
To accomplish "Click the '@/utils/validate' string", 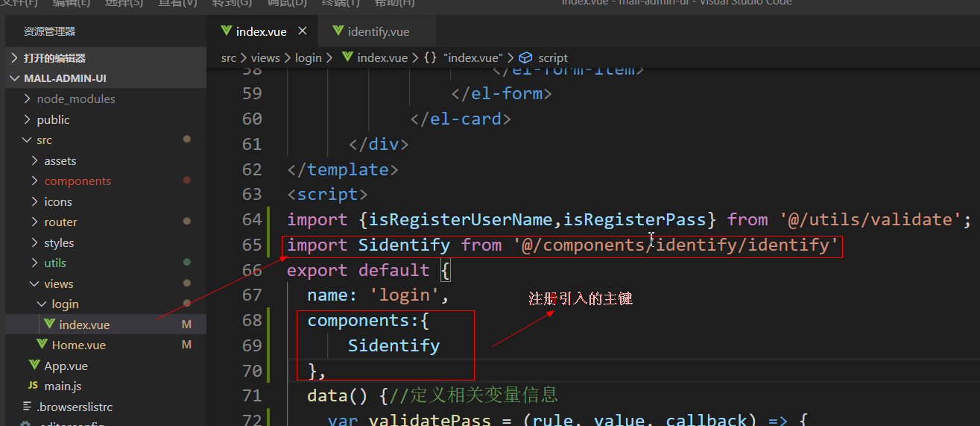I will coord(870,219).
